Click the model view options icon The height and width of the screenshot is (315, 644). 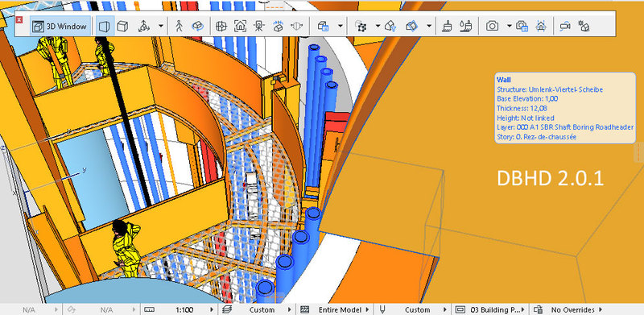[460, 309]
